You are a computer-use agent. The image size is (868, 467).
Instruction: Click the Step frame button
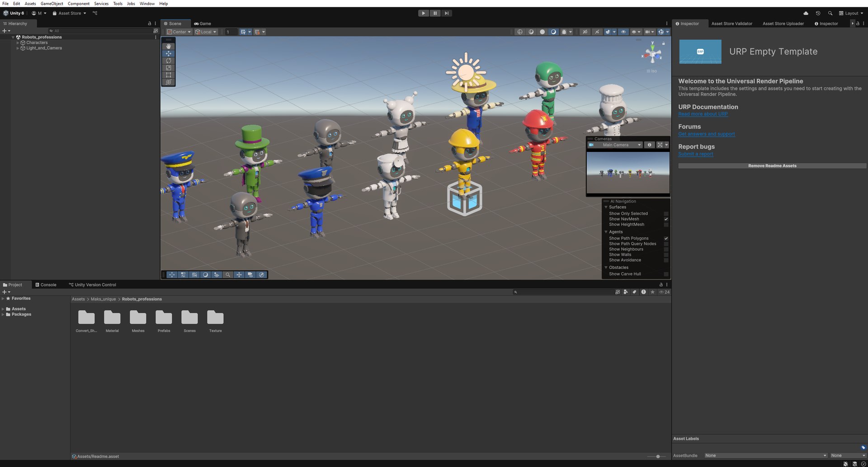[x=446, y=13]
